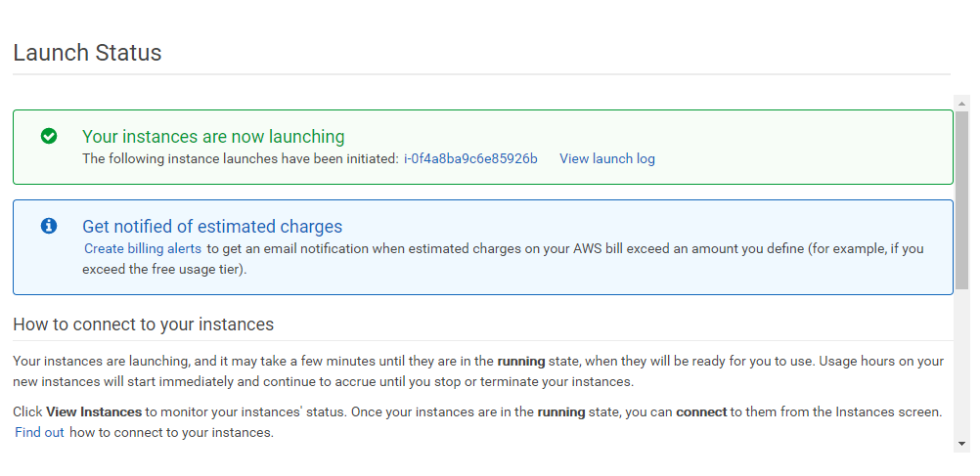Click the Launch Status page heading

87,53
